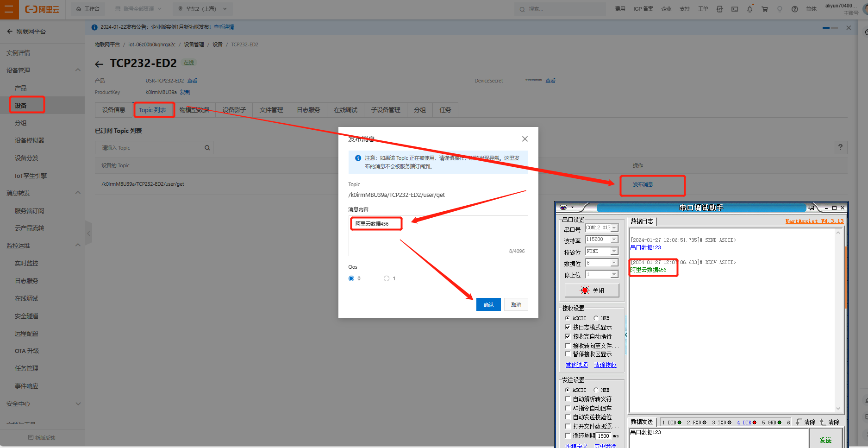Select Qos level 1 radio button
This screenshot has height=448, width=868.
(x=387, y=278)
